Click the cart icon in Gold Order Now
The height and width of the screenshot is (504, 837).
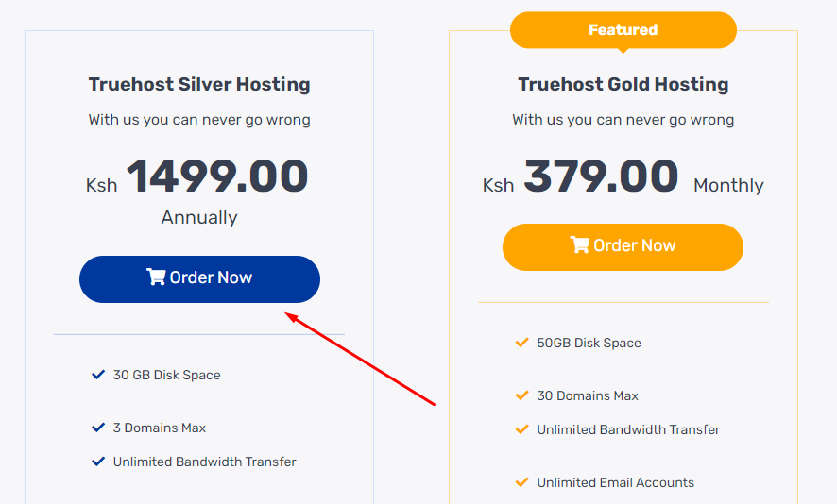[x=579, y=245]
